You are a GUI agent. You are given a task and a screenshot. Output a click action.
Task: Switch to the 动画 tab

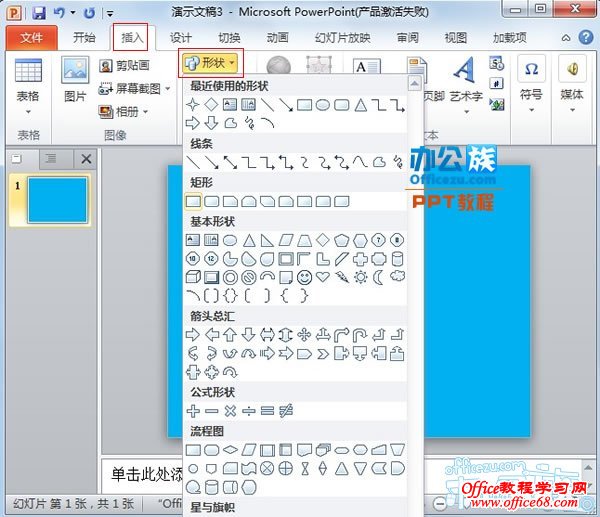point(277,38)
